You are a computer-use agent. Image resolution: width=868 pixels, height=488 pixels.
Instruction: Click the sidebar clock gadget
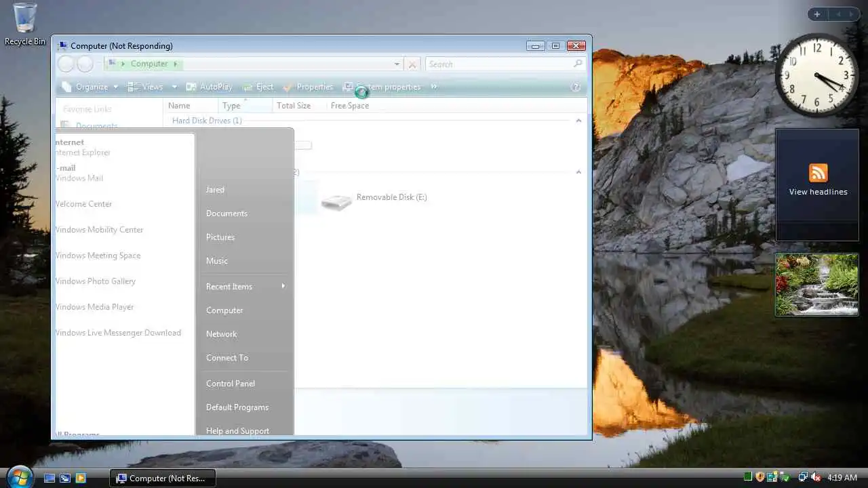coord(817,75)
